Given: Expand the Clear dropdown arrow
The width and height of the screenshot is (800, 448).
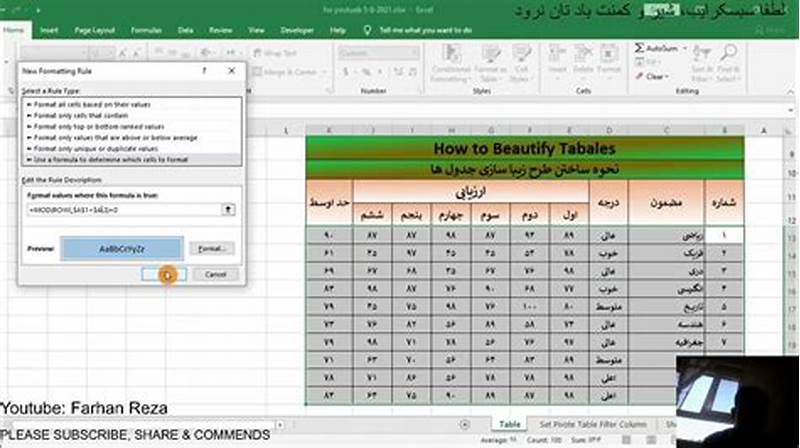Looking at the screenshot, I should (x=667, y=77).
